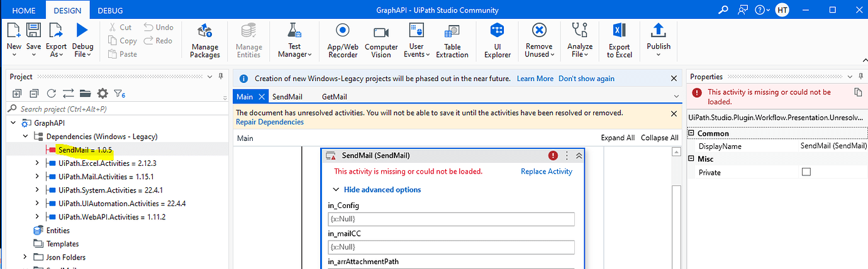This screenshot has width=868, height=269.
Task: Switch to the GetMail document tab
Action: tap(334, 97)
